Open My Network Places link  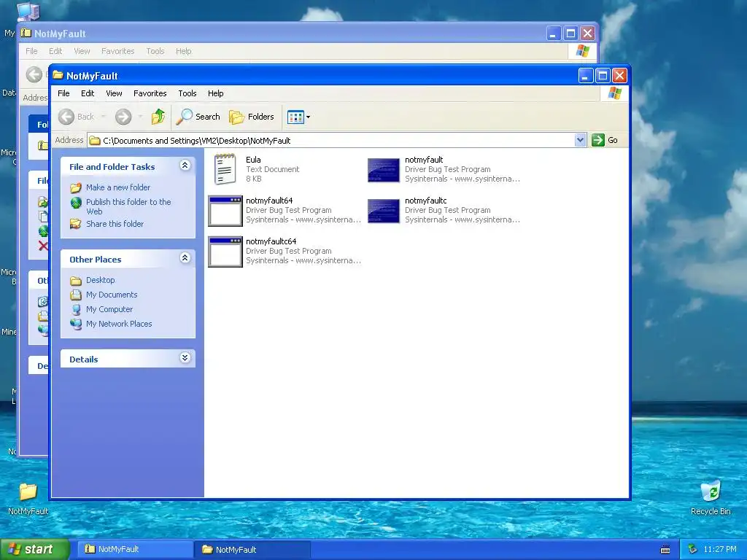pos(119,324)
